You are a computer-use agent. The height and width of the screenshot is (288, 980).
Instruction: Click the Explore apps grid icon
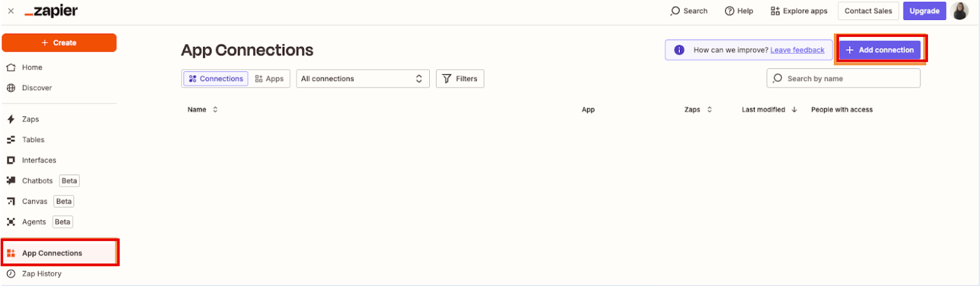[775, 11]
